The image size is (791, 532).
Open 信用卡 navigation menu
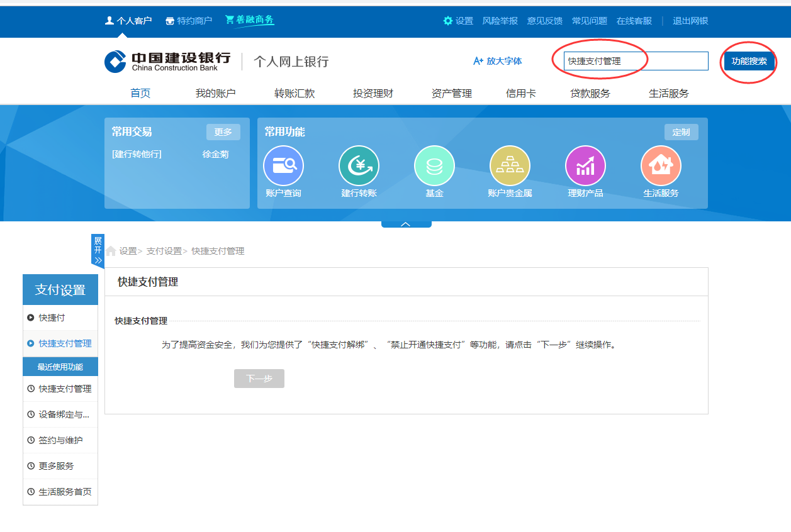pyautogui.click(x=521, y=93)
